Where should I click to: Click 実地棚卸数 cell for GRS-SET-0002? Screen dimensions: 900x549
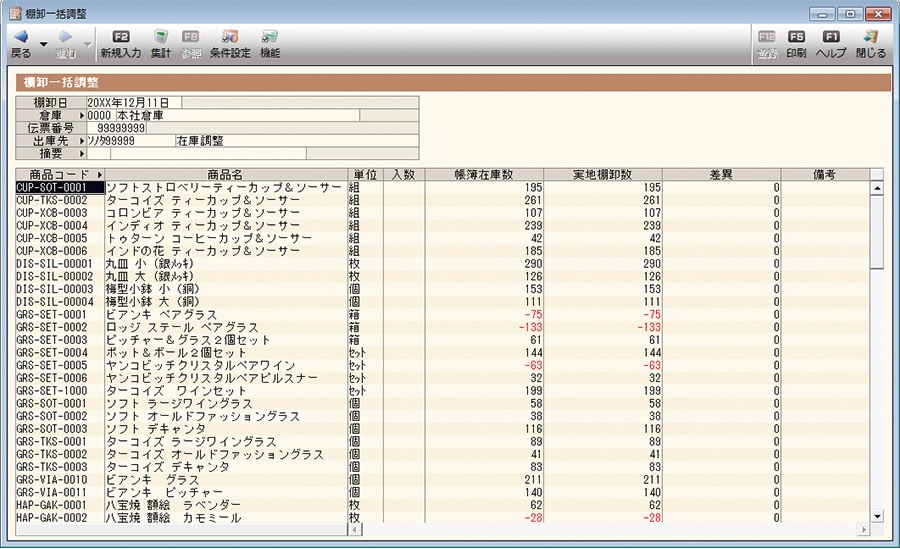603,327
